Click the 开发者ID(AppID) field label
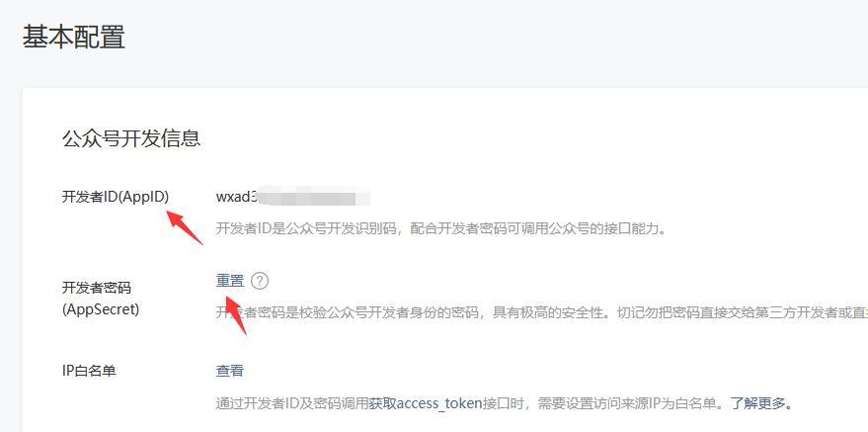Screen dimensions: 868x432 tap(116, 197)
